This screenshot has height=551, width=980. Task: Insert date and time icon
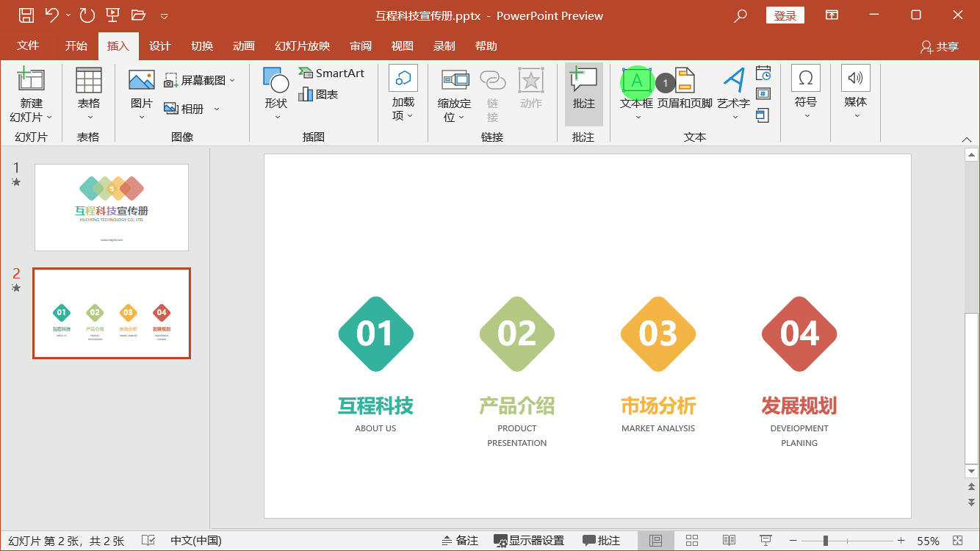(x=763, y=73)
